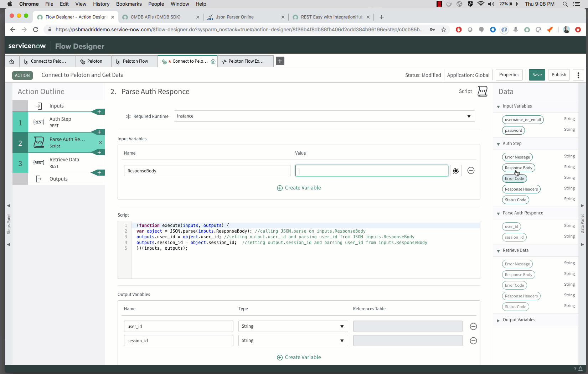Select the username_or_email data pill
588x374 pixels.
[x=523, y=120]
